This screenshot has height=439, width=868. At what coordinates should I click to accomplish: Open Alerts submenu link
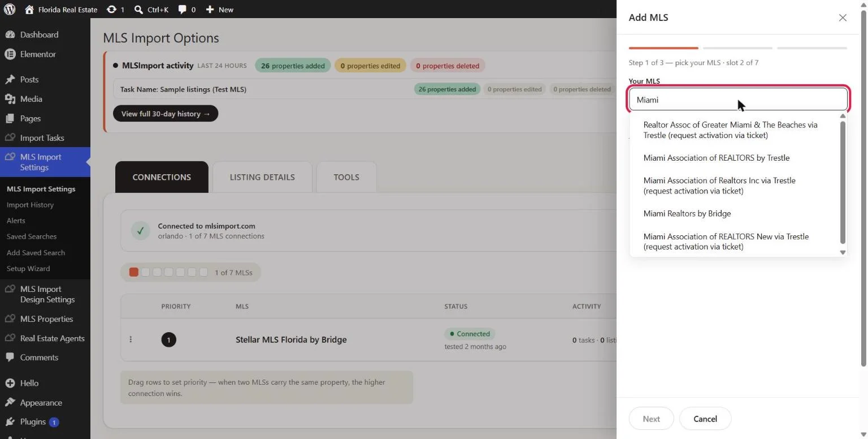[16, 221]
